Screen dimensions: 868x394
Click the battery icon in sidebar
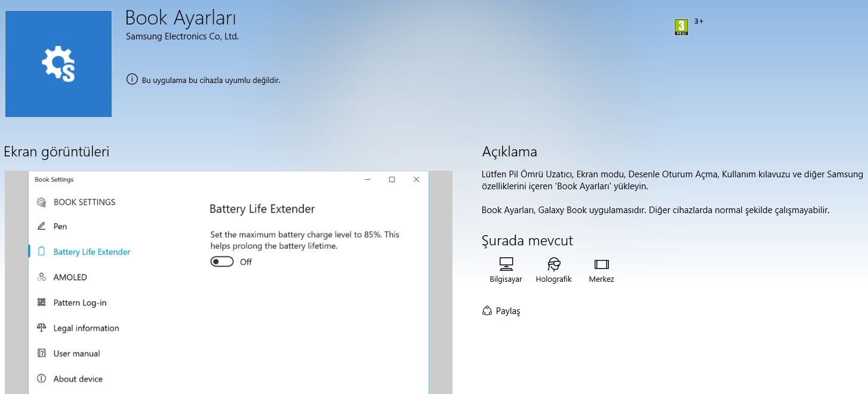point(41,252)
